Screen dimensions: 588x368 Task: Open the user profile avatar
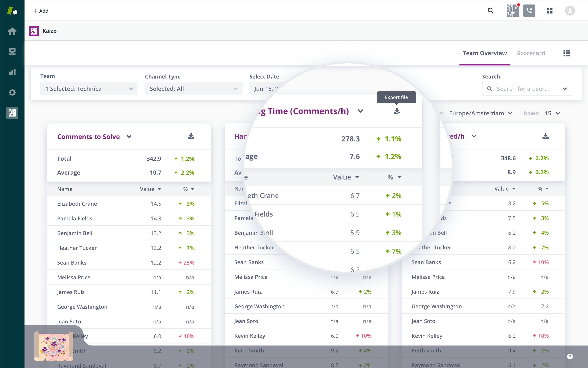[570, 11]
